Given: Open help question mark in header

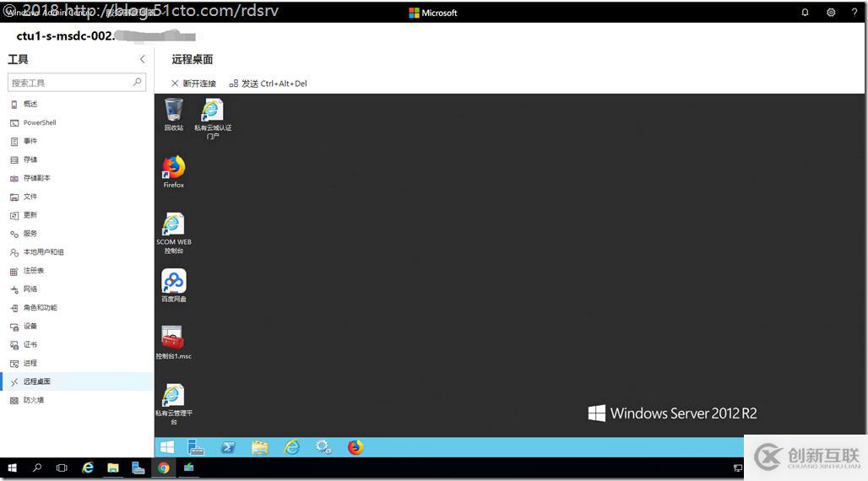Looking at the screenshot, I should coord(854,12).
